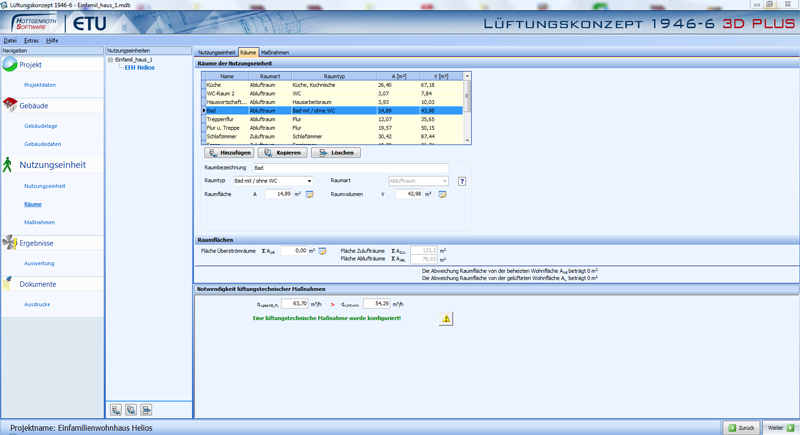Click the Kopieren button
This screenshot has width=800, height=435.
click(283, 152)
